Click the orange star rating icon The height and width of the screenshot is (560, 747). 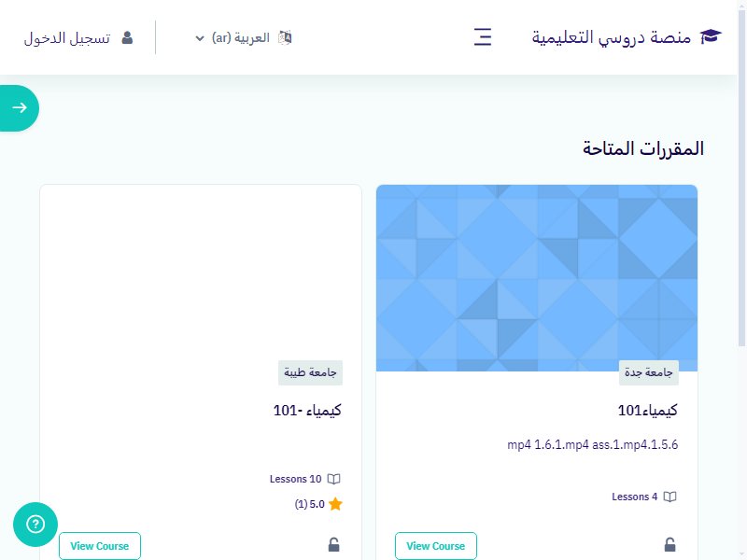tap(335, 504)
